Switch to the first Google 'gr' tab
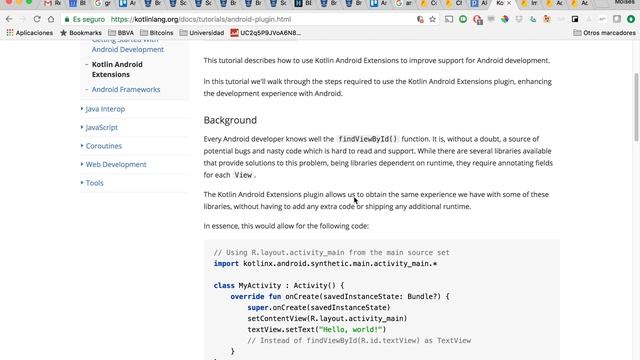This screenshot has width=640, height=360. [102, 3]
